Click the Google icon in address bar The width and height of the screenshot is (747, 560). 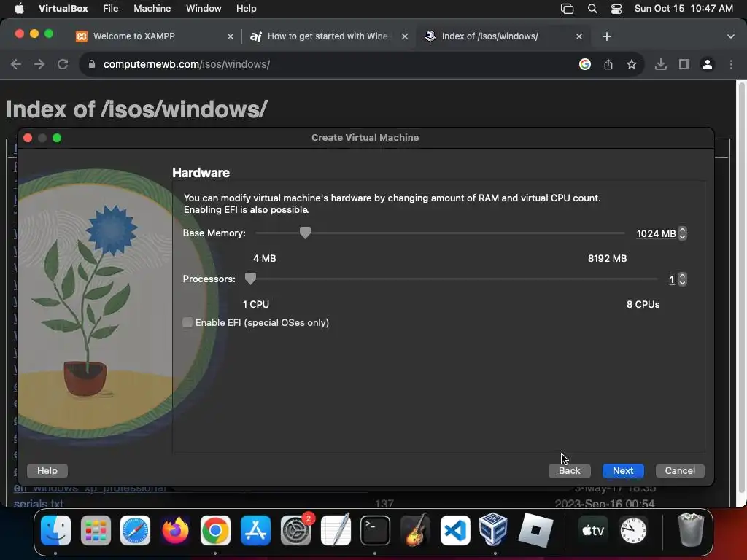[x=585, y=64]
